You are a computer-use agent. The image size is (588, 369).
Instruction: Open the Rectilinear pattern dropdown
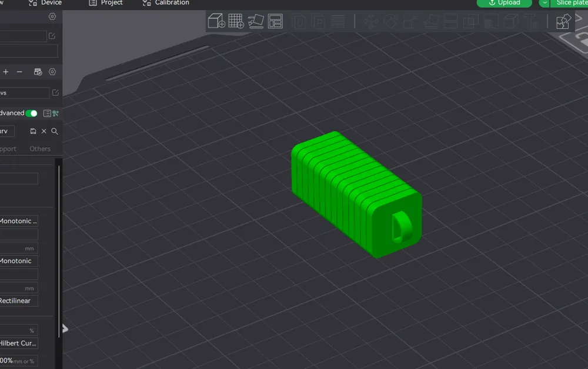(x=18, y=301)
